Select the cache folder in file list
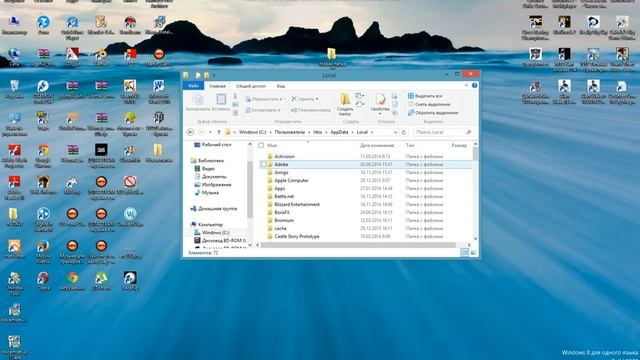 [280, 229]
